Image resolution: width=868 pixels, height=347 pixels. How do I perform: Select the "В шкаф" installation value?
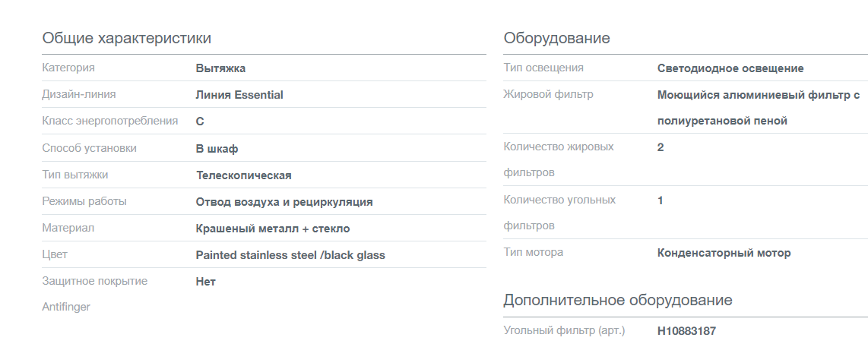click(x=217, y=149)
